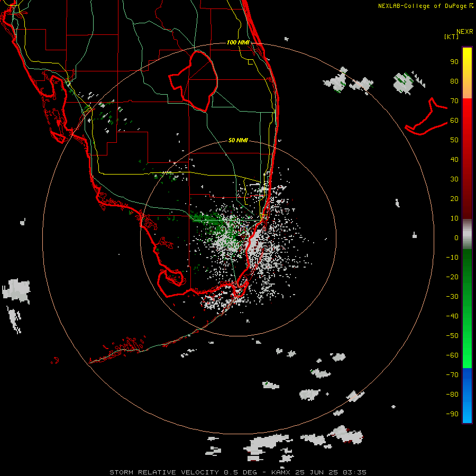476x476 pixels.
Task: Click the -90 label on the colorbar
Action: pyautogui.click(x=452, y=414)
